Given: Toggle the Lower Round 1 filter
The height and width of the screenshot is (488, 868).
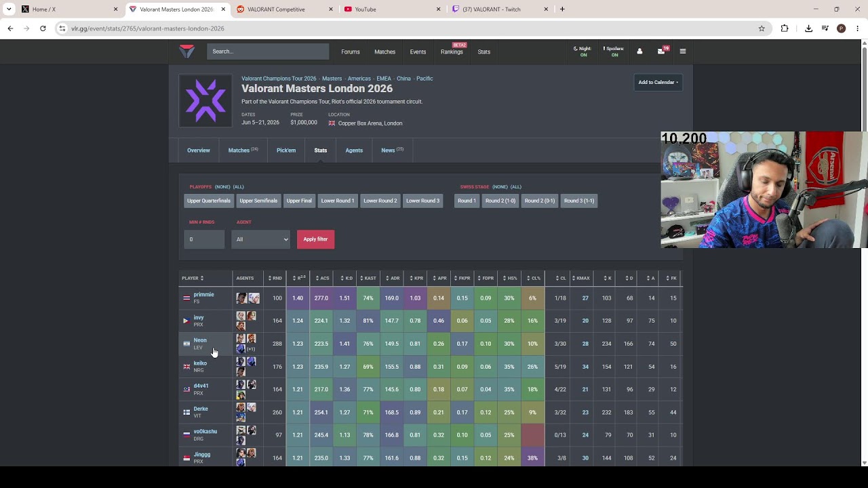Looking at the screenshot, I should [x=338, y=201].
